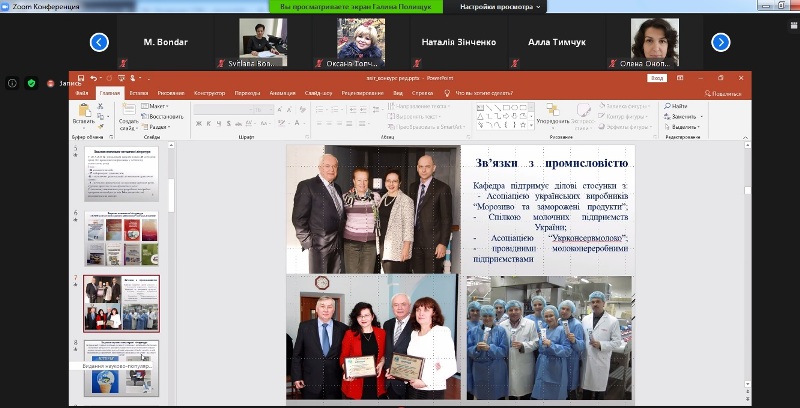Click the Tell Me search field
800x408 pixels.
point(484,93)
